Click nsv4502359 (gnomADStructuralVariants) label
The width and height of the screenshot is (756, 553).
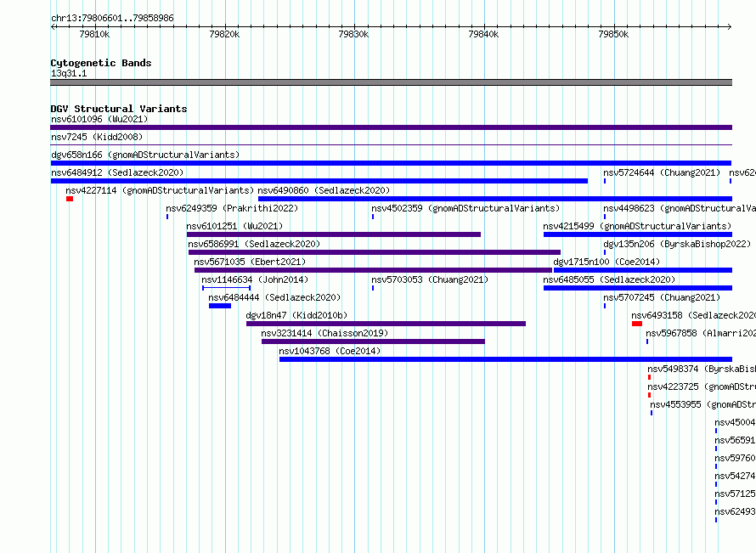coord(465,208)
